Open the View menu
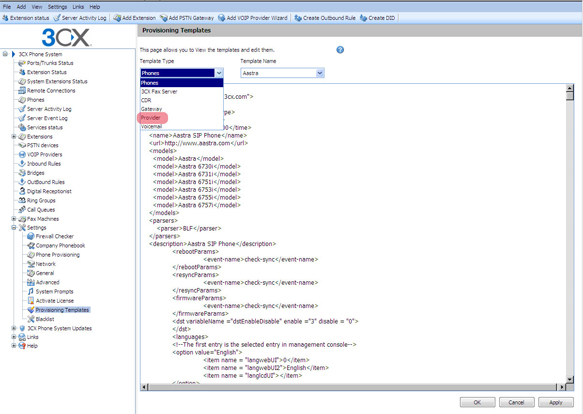 [x=37, y=7]
